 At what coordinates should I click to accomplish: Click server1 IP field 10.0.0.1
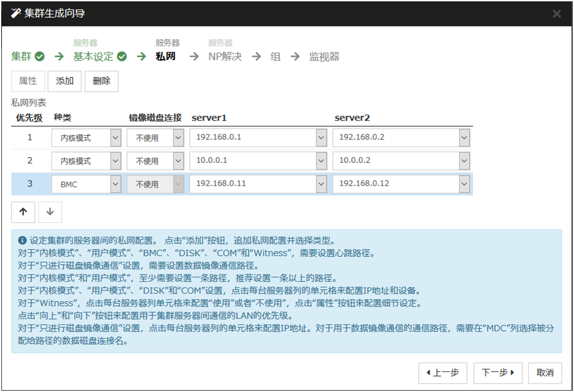(x=253, y=161)
